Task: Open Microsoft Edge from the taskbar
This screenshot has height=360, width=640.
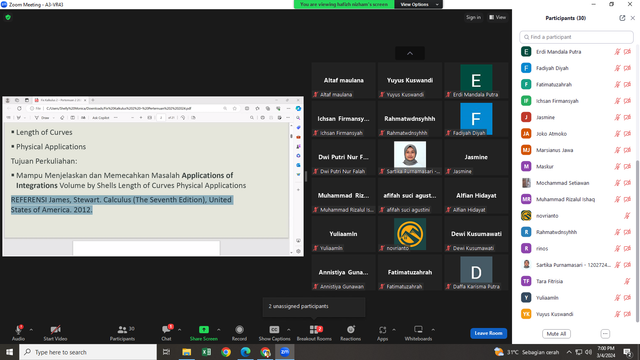Action: [245, 352]
